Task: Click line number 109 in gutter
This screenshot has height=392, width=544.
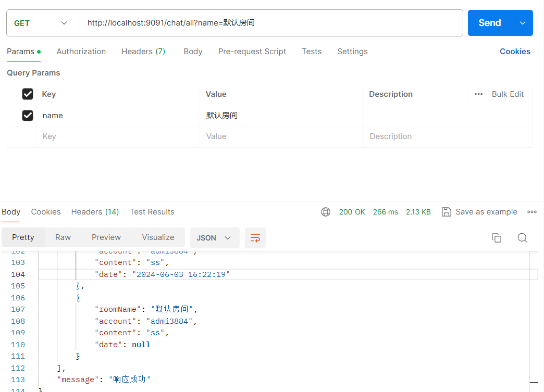Action: click(x=18, y=333)
